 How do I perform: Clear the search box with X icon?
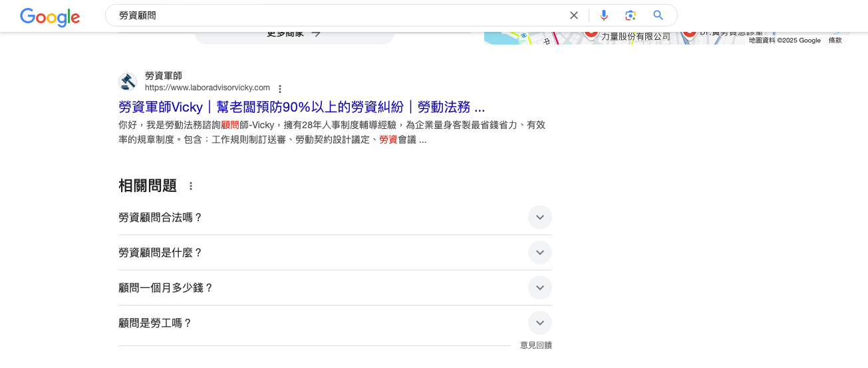coord(574,15)
